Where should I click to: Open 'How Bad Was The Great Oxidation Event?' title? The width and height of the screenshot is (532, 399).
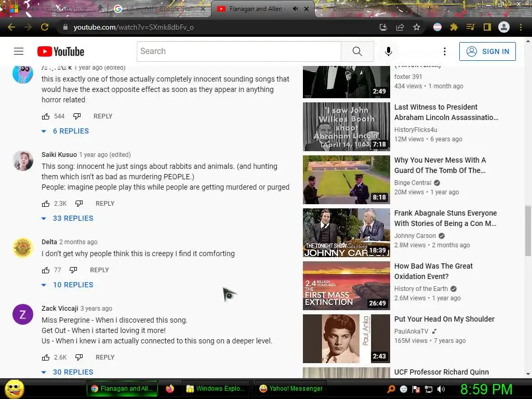pos(433,271)
